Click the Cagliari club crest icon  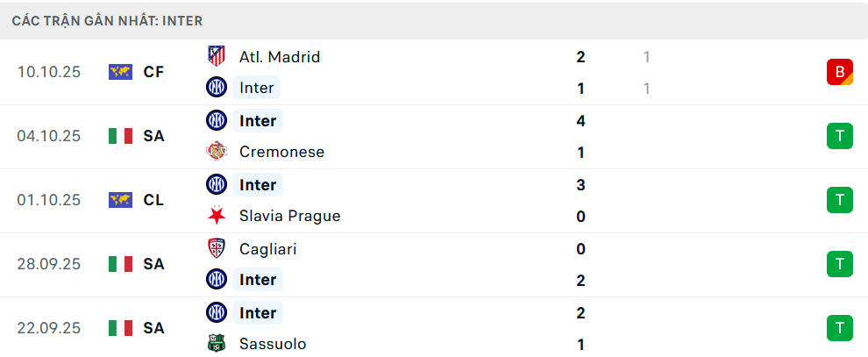[x=216, y=248]
